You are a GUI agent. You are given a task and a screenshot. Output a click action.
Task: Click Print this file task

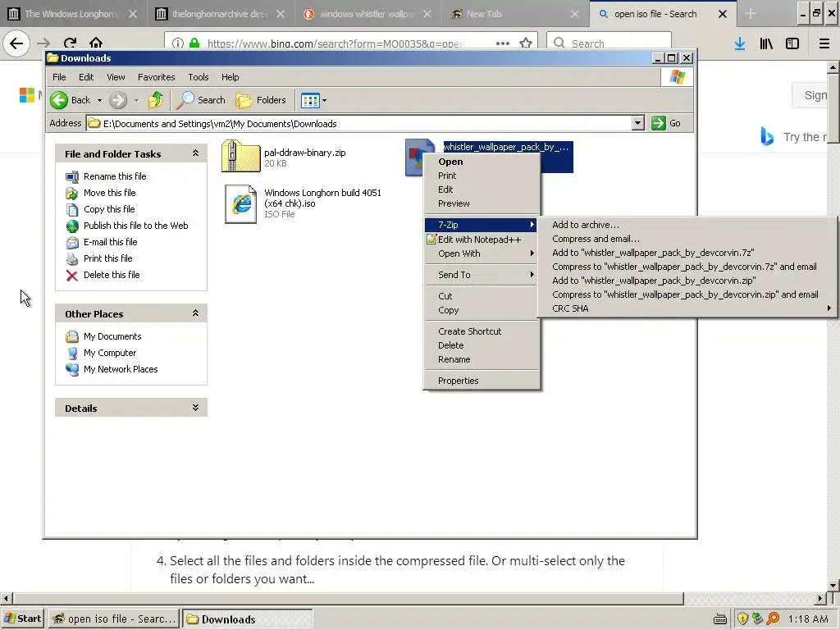tap(107, 258)
